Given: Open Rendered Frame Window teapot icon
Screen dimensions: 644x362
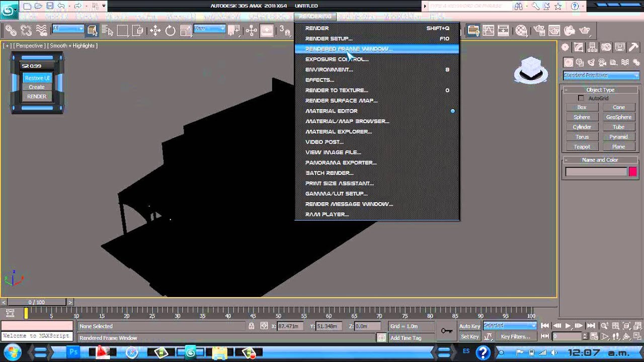Looking at the screenshot, I should click(555, 31).
